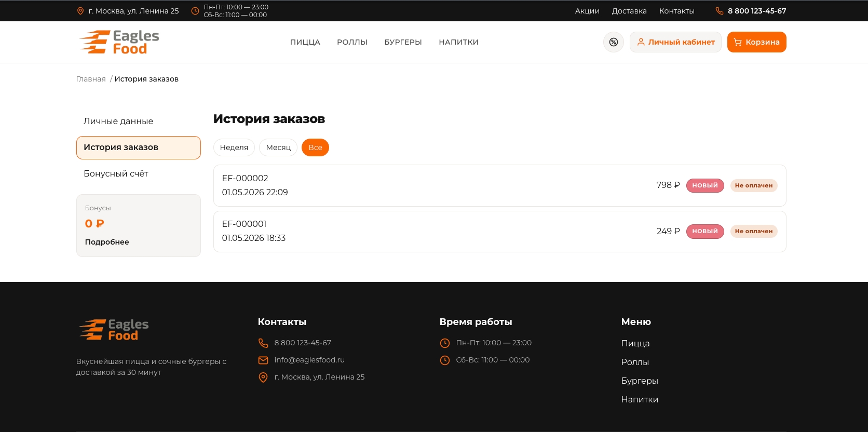Click footer clock icon for Сб-Вс hours

[445, 360]
